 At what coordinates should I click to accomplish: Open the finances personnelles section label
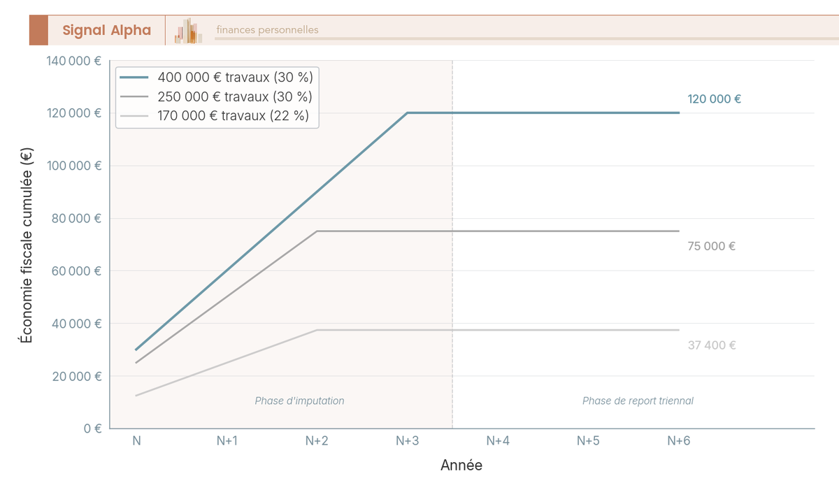[267, 30]
